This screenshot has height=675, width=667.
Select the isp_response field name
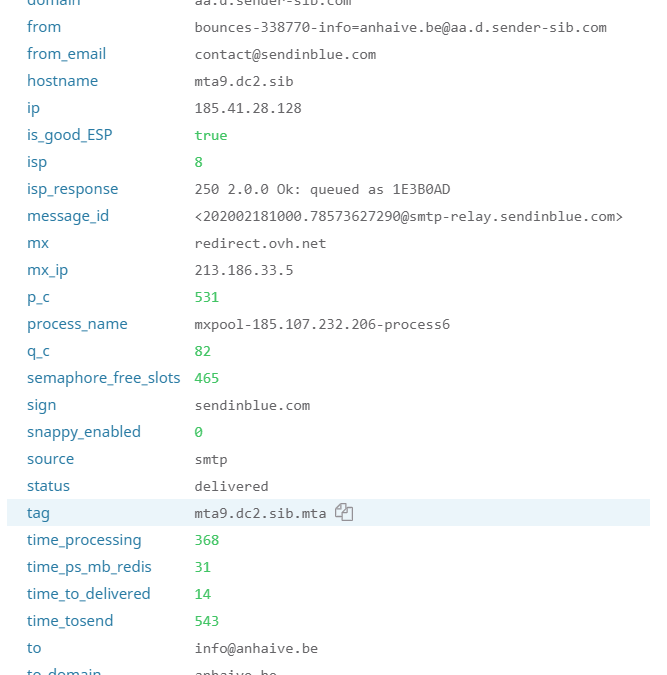(72, 189)
